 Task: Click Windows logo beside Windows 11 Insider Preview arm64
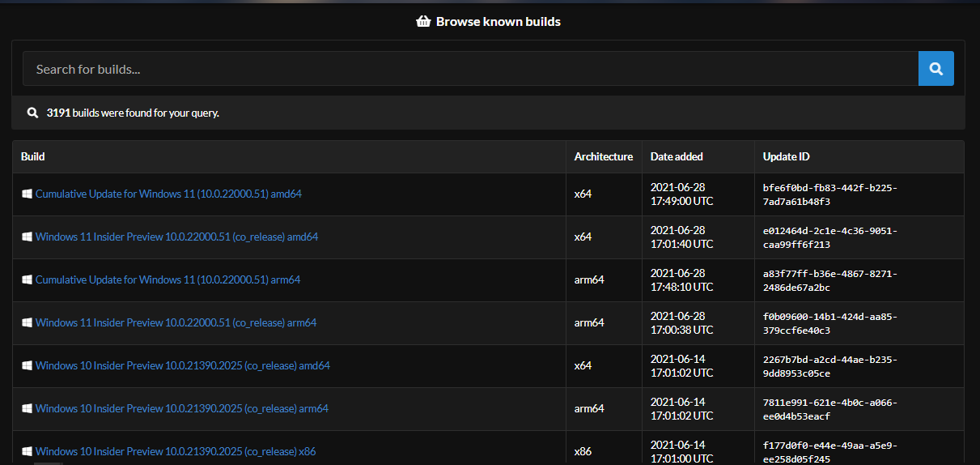(27, 323)
